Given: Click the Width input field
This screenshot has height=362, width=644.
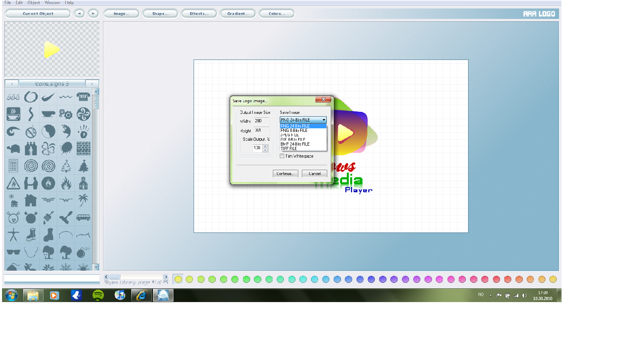Looking at the screenshot, I should pos(261,121).
